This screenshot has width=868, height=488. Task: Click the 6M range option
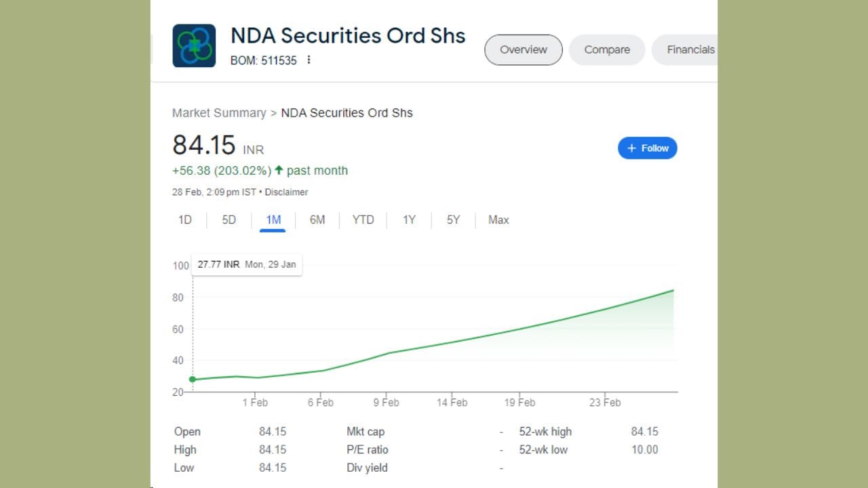pyautogui.click(x=317, y=220)
